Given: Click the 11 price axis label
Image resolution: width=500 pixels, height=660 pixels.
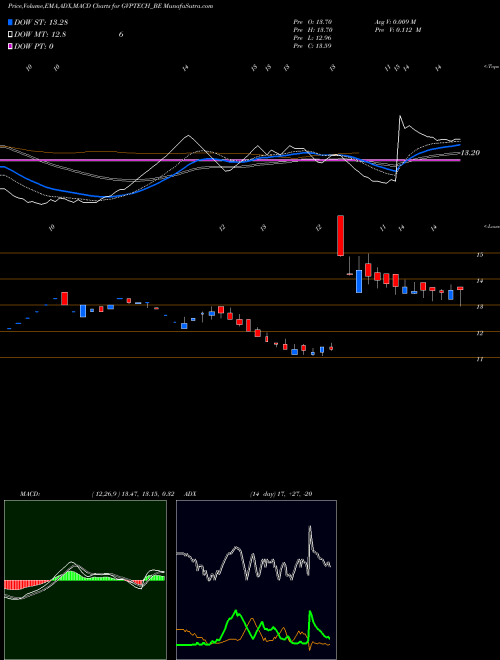Looking at the screenshot, I should click(479, 359).
